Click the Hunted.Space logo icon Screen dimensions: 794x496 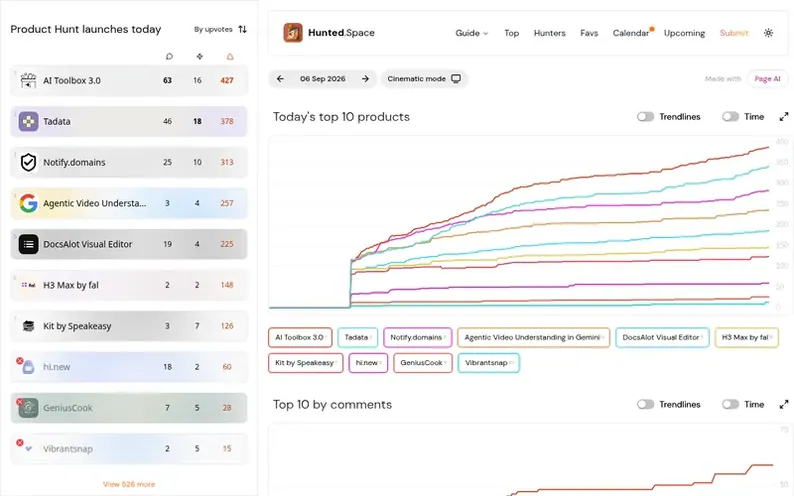(x=293, y=33)
